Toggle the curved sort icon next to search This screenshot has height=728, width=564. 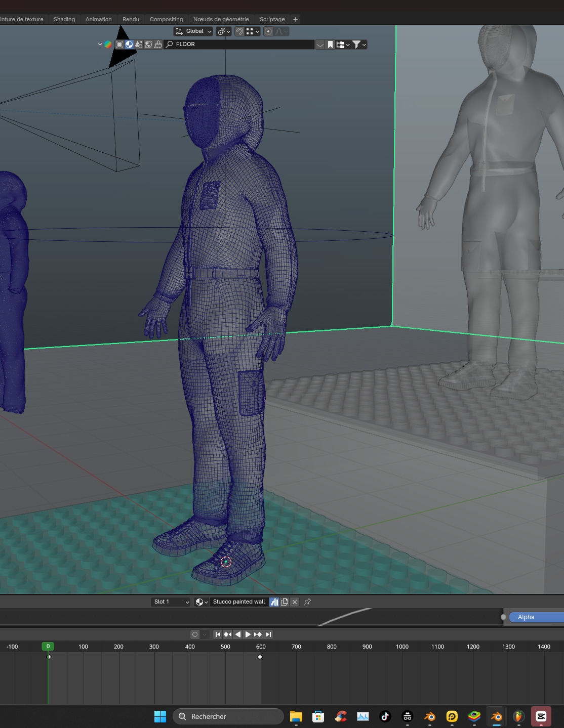(x=320, y=45)
